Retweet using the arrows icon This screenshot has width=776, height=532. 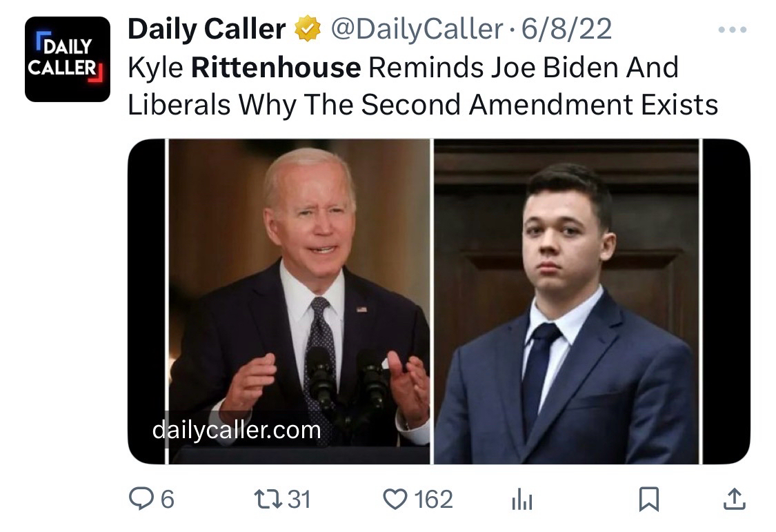click(268, 499)
